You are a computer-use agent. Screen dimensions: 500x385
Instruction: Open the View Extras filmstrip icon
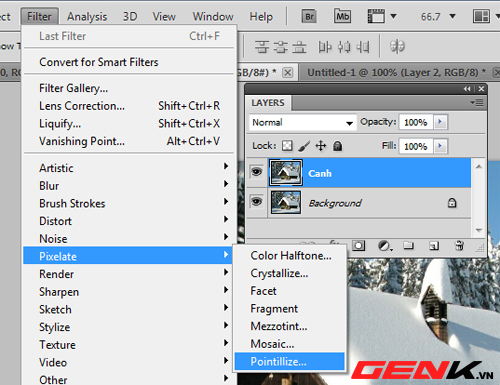376,16
